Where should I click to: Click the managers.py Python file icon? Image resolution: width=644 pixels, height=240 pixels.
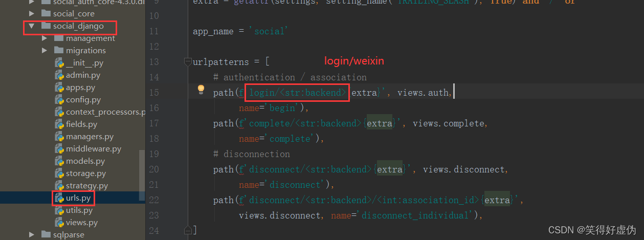[59, 137]
